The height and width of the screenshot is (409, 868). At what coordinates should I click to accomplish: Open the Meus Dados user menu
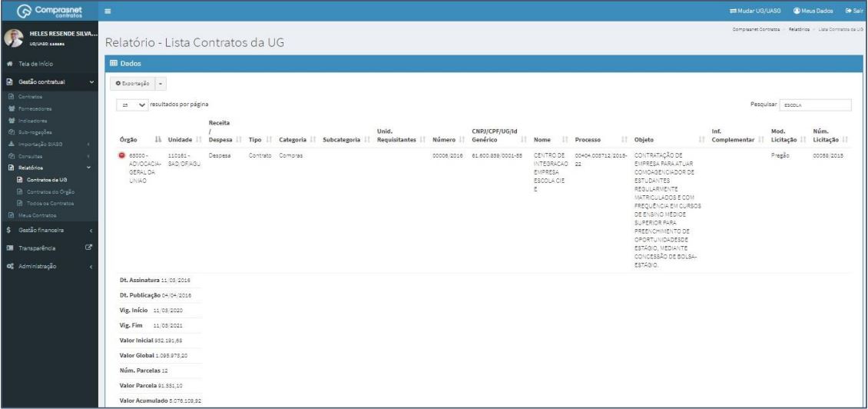pyautogui.click(x=813, y=11)
